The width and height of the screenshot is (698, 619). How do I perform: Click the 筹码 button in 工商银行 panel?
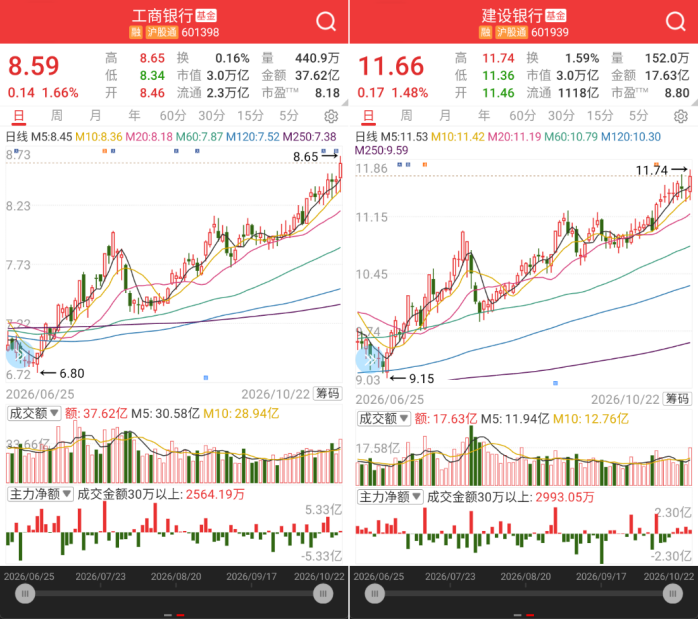click(x=327, y=393)
